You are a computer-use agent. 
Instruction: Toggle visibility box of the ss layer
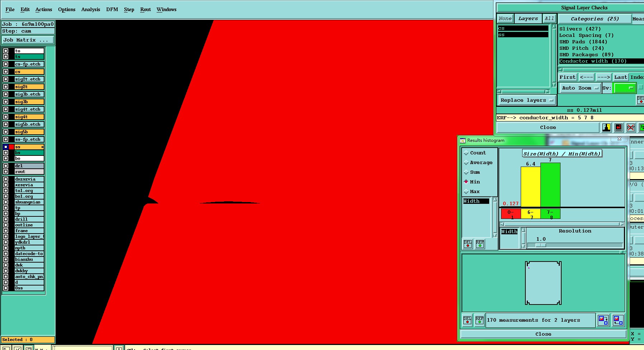[x=6, y=147]
